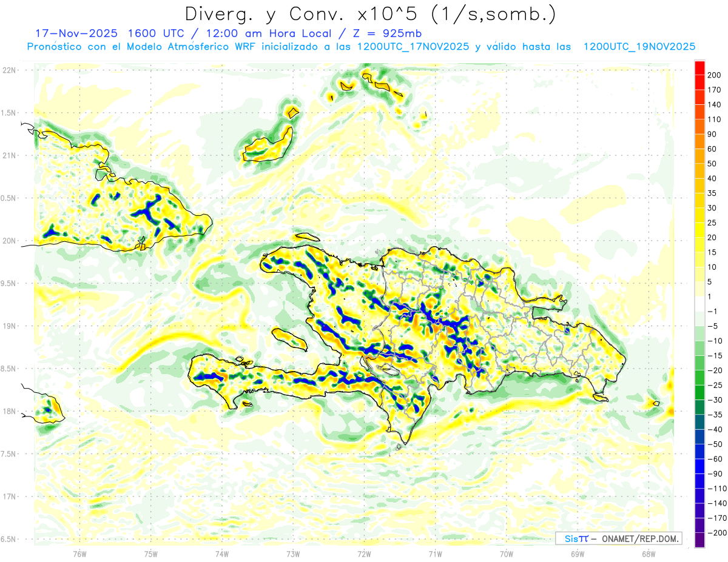Click the '7.5N' latitude label

click(x=9, y=454)
